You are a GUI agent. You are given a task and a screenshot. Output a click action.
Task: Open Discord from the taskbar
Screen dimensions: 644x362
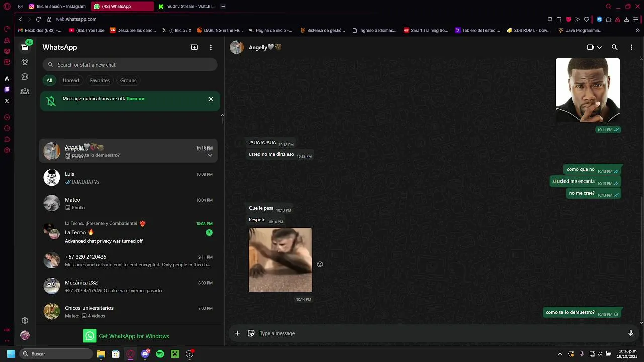[x=145, y=354]
